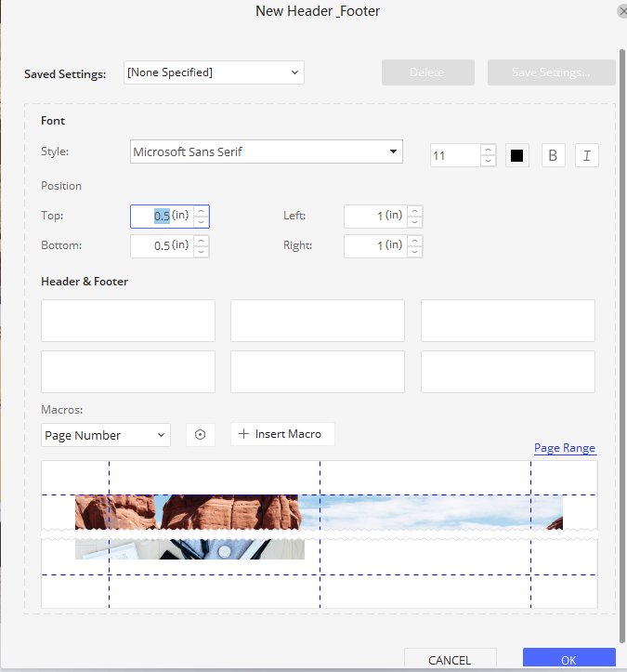
Task: Decrease Right margin value
Action: (414, 252)
